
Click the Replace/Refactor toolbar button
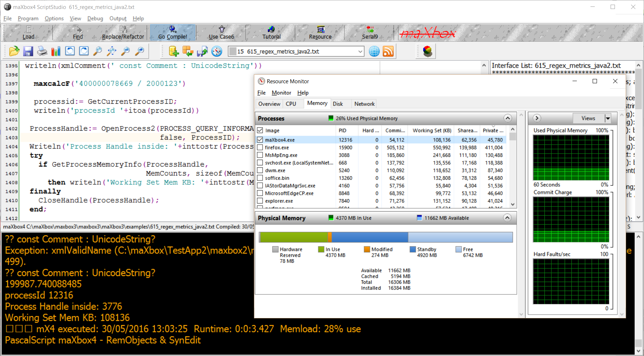click(123, 33)
